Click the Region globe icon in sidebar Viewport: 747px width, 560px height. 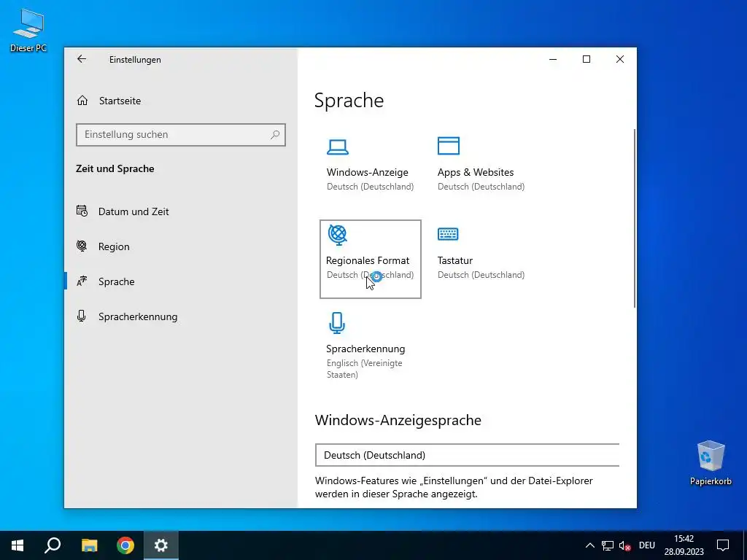click(x=82, y=246)
